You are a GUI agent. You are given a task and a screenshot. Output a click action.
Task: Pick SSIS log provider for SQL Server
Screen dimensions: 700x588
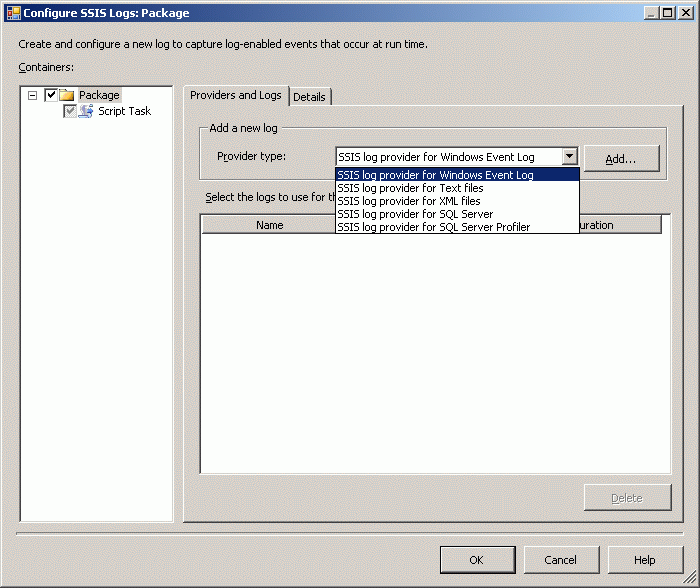457,214
